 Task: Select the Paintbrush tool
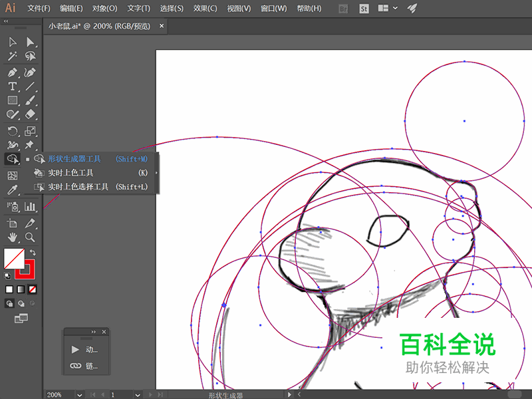coord(29,100)
